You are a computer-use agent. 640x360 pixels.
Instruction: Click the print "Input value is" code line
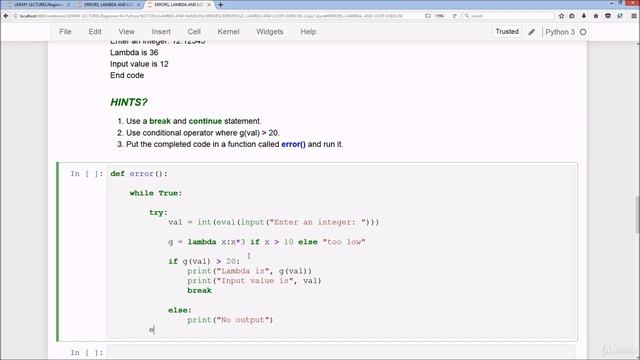pos(254,281)
